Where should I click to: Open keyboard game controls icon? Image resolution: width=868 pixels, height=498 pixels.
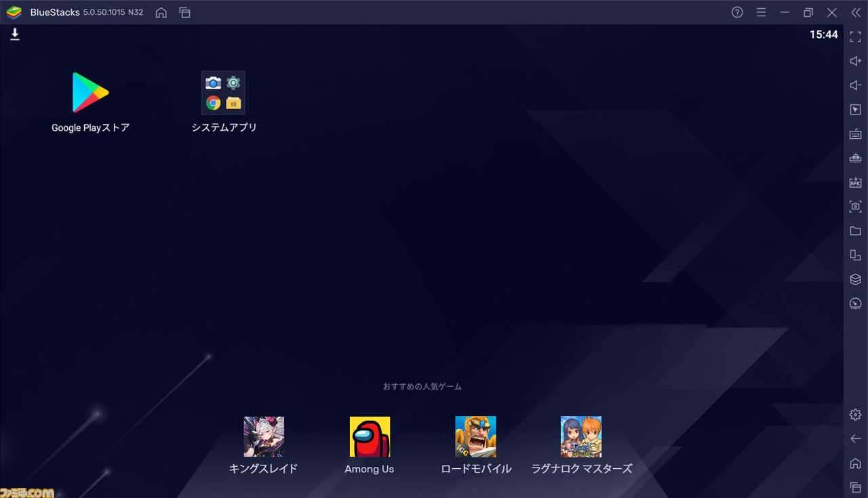tap(855, 133)
